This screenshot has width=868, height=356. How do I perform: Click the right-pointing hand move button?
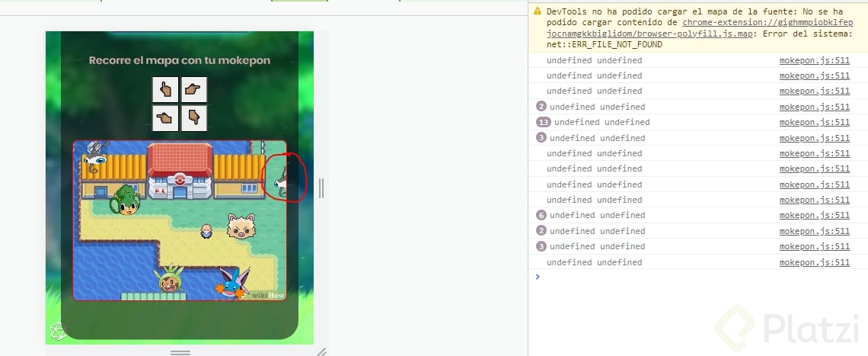point(193,89)
